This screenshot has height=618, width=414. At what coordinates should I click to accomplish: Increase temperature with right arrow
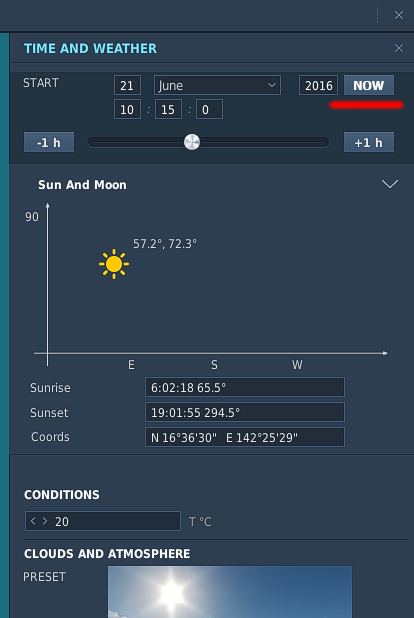pyautogui.click(x=45, y=521)
